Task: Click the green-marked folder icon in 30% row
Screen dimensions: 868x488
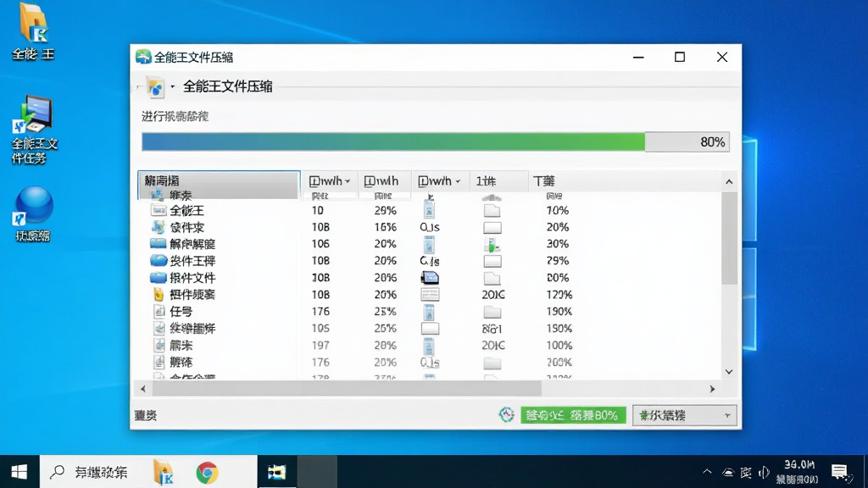Action: 492,244
